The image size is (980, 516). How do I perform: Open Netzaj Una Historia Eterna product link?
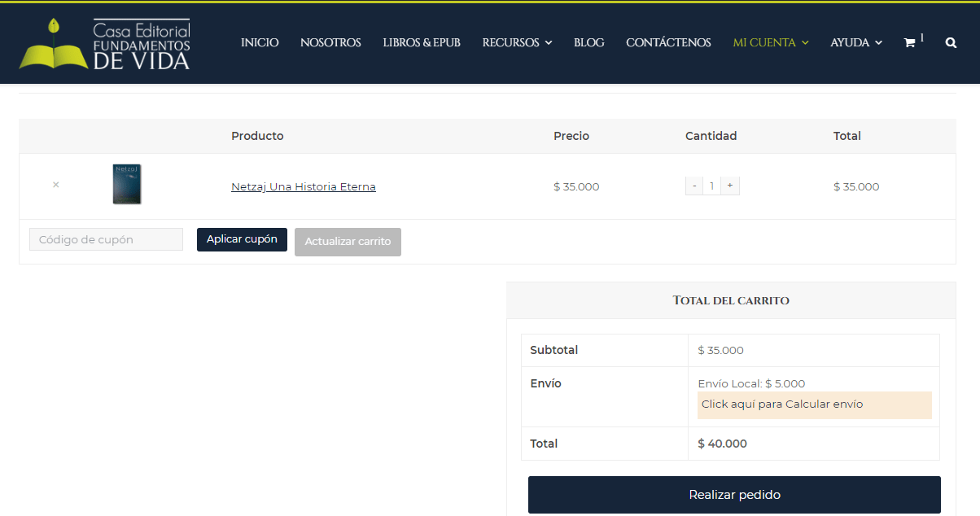pyautogui.click(x=303, y=186)
